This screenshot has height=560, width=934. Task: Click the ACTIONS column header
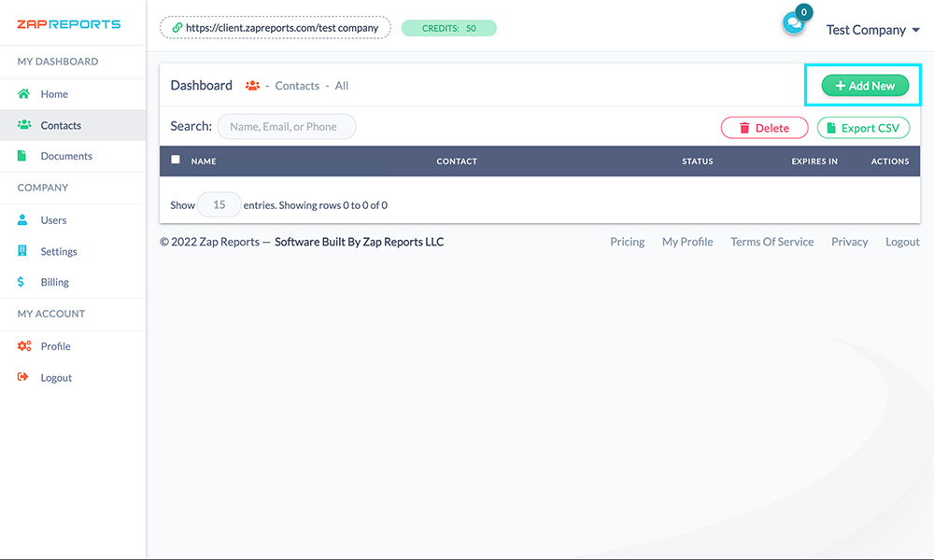point(890,161)
